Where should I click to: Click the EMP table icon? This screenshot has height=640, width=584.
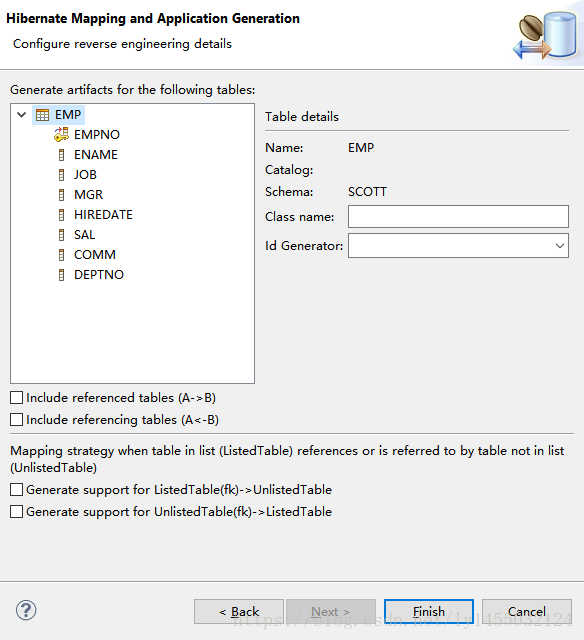click(42, 115)
